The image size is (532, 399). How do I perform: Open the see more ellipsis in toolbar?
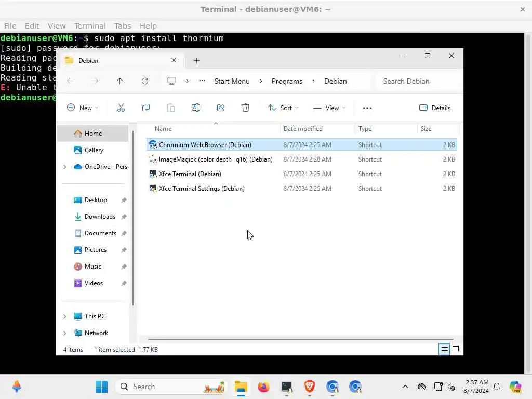pyautogui.click(x=367, y=108)
